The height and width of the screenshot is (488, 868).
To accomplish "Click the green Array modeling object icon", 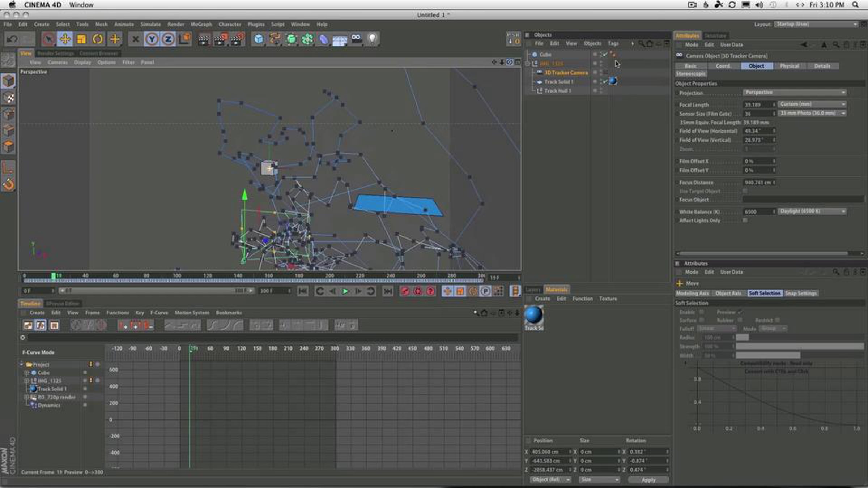I will pos(307,39).
